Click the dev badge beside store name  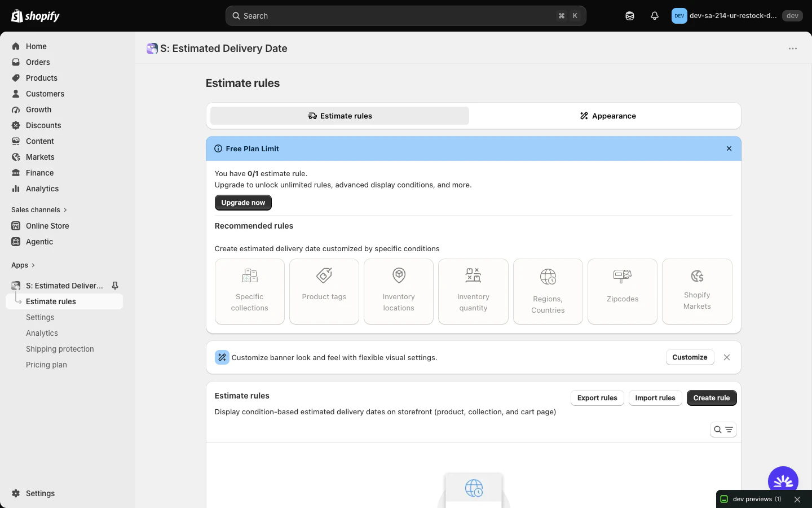(x=792, y=16)
